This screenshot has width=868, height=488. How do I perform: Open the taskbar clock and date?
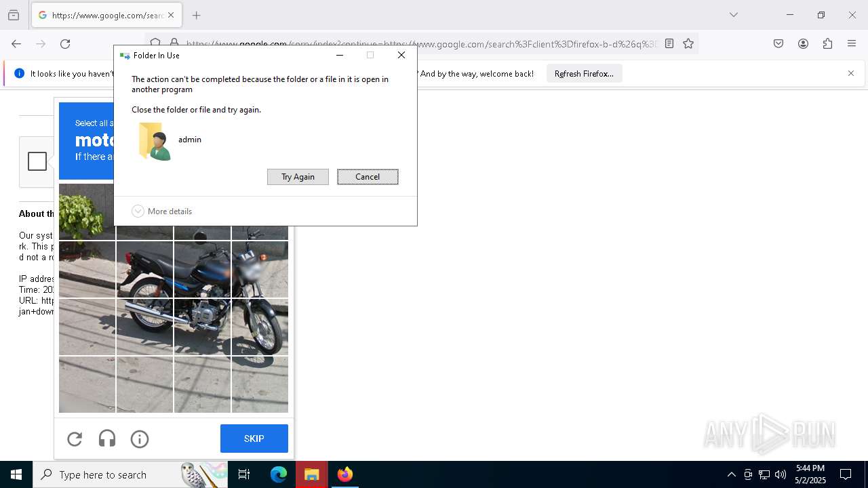pyautogui.click(x=810, y=474)
